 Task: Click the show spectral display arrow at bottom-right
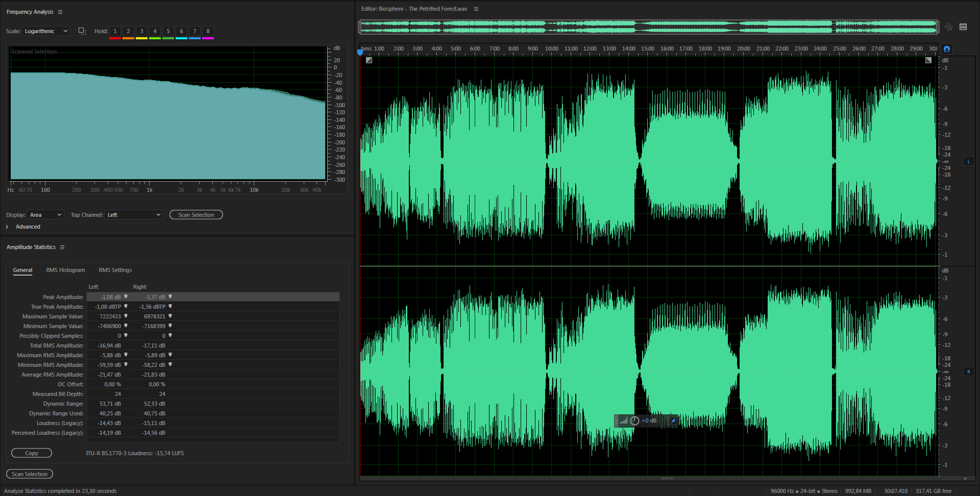pyautogui.click(x=965, y=479)
